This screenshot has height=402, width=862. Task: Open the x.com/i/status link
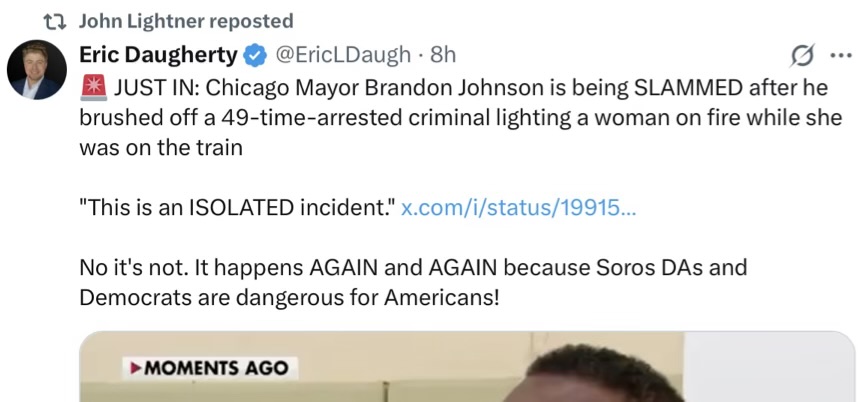coord(518,208)
